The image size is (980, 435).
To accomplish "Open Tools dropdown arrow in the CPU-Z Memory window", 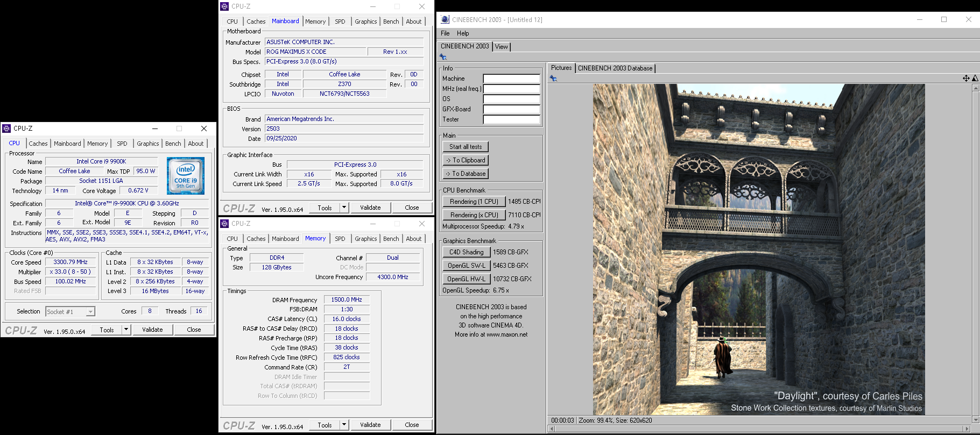I will (344, 425).
